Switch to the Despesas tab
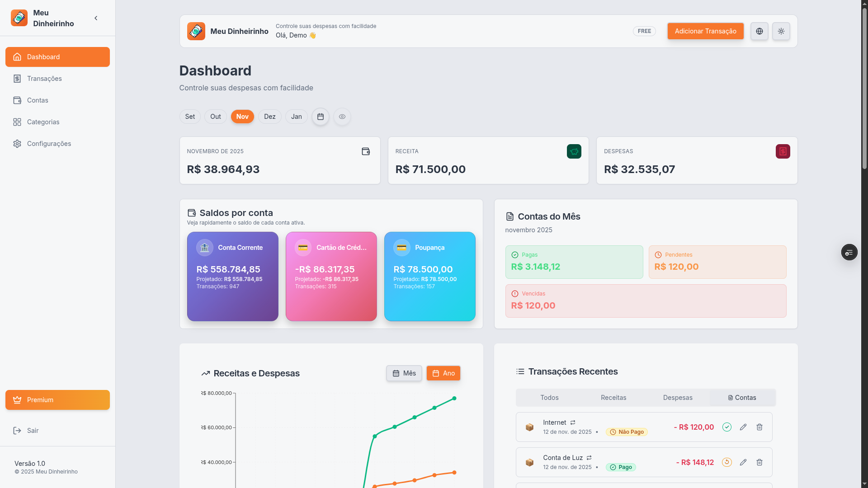868x488 pixels. (x=677, y=398)
